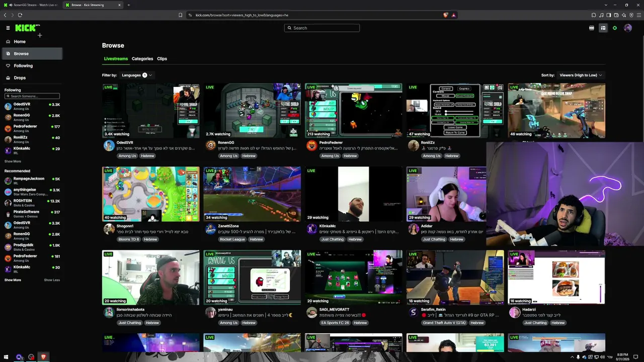Open the taskbar clock showing 8:38 PM
Screen dimensions: 644x362
(622, 357)
